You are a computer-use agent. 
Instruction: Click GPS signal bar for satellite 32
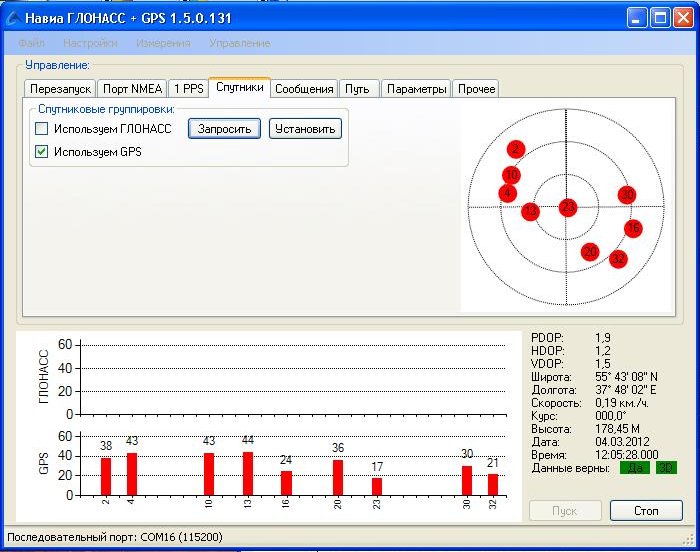coord(493,485)
